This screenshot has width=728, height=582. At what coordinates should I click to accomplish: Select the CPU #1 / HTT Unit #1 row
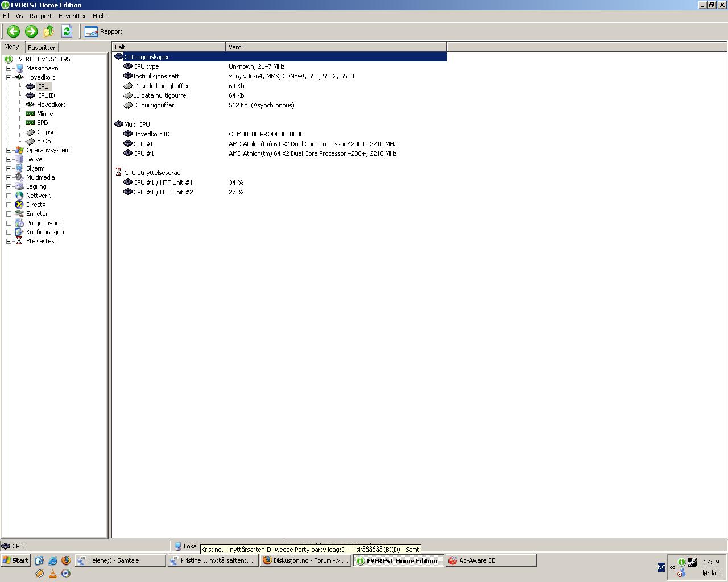point(280,182)
